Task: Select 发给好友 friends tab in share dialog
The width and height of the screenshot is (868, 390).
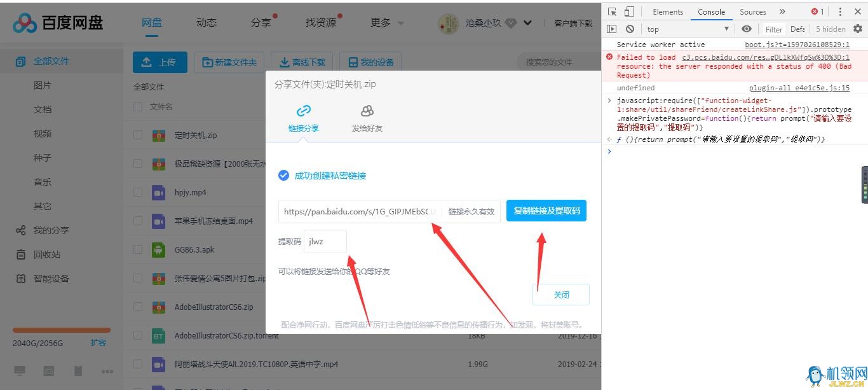Action: [367, 118]
